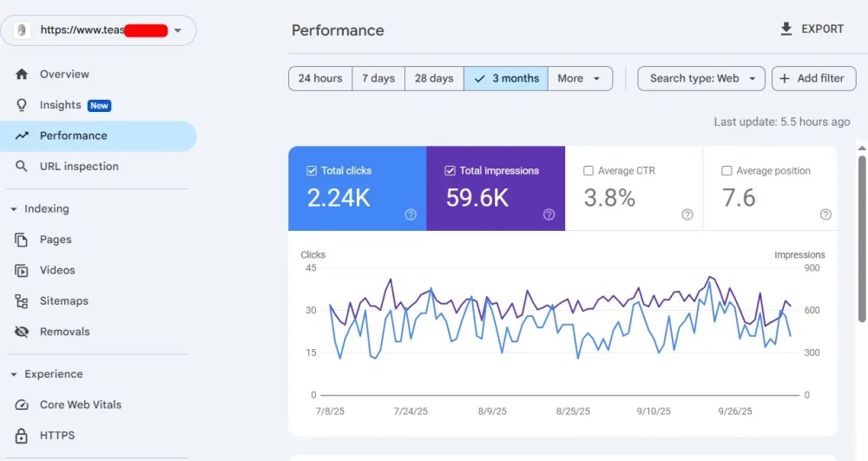Enable the Average CTR checkbox
868x461 pixels.
pyautogui.click(x=589, y=171)
